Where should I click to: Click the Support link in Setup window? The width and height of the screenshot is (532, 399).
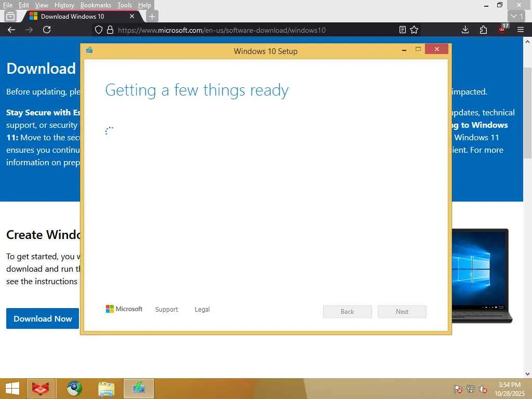pyautogui.click(x=167, y=310)
